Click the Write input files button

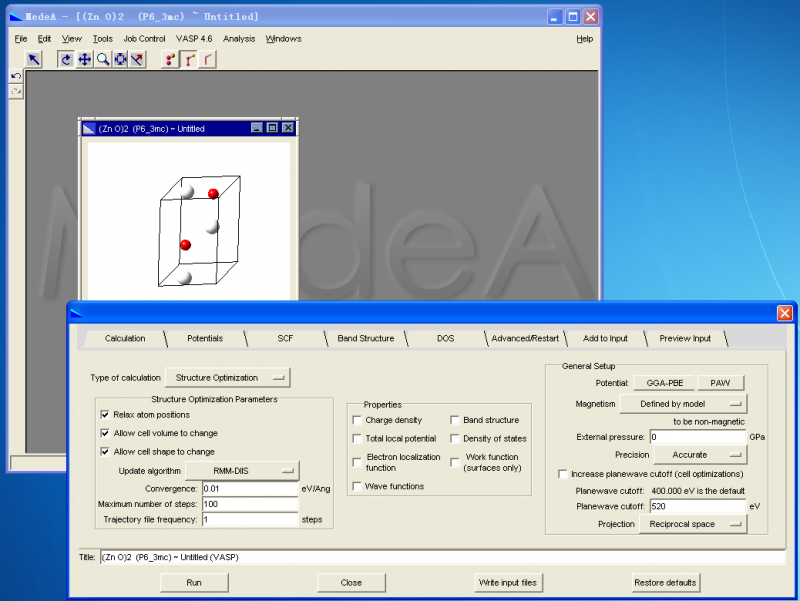(507, 582)
